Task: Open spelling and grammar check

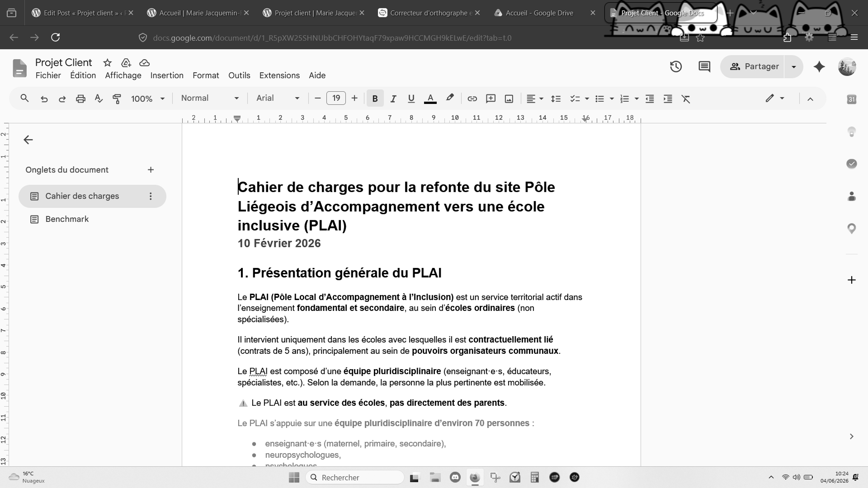Action: 99,99
